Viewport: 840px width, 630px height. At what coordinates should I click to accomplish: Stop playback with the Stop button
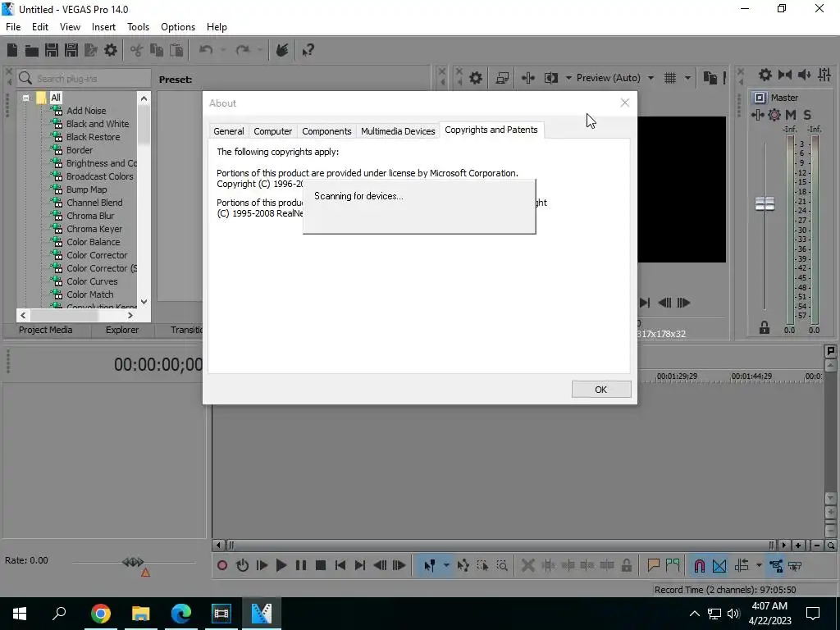321,565
